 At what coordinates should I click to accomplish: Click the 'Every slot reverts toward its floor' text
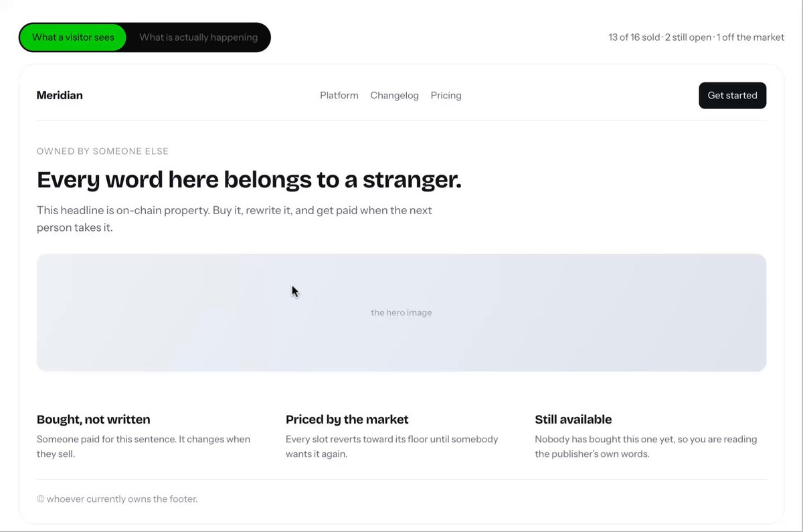coord(392,446)
